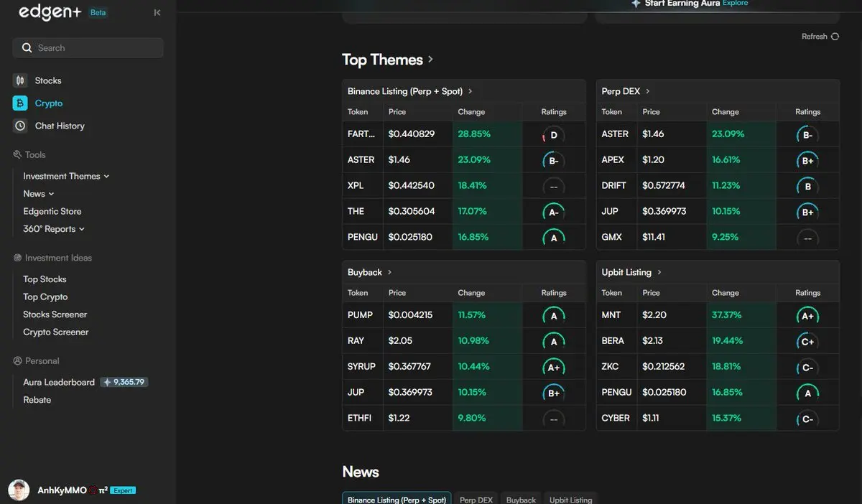The height and width of the screenshot is (504, 862).
Task: Open Rebate page
Action: (x=37, y=400)
